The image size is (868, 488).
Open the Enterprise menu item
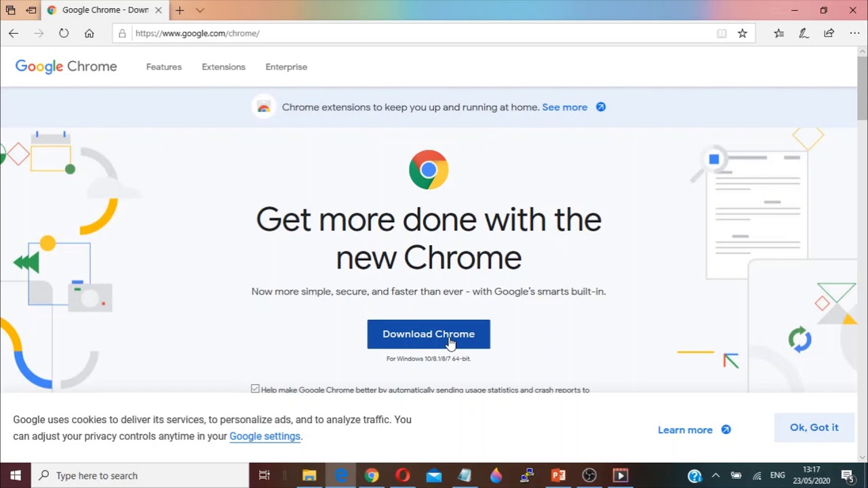click(286, 67)
